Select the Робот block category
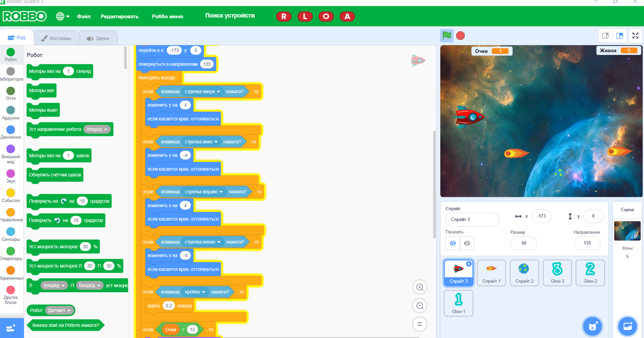 pyautogui.click(x=11, y=55)
